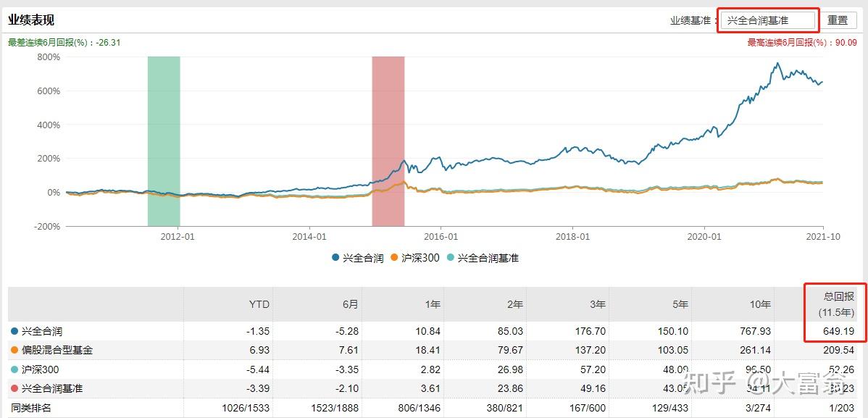The image size is (868, 418).
Task: Click the 767.93 ten-year return value
Action: tap(756, 332)
